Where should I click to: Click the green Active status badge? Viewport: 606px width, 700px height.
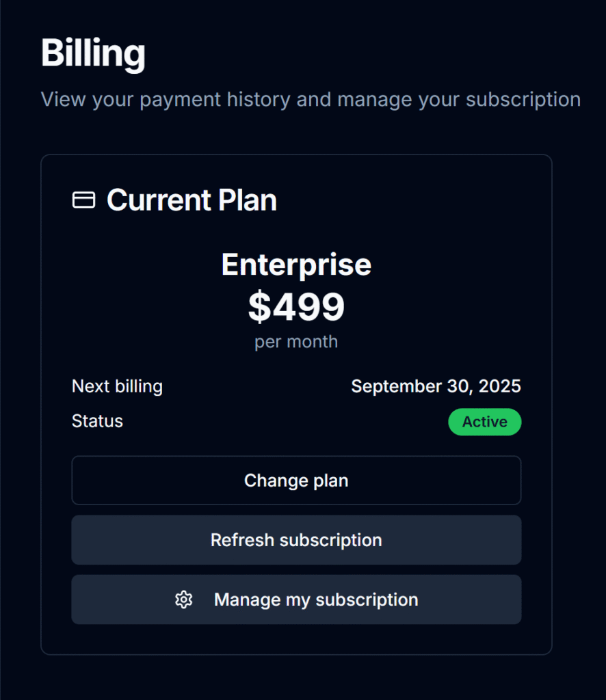click(484, 422)
